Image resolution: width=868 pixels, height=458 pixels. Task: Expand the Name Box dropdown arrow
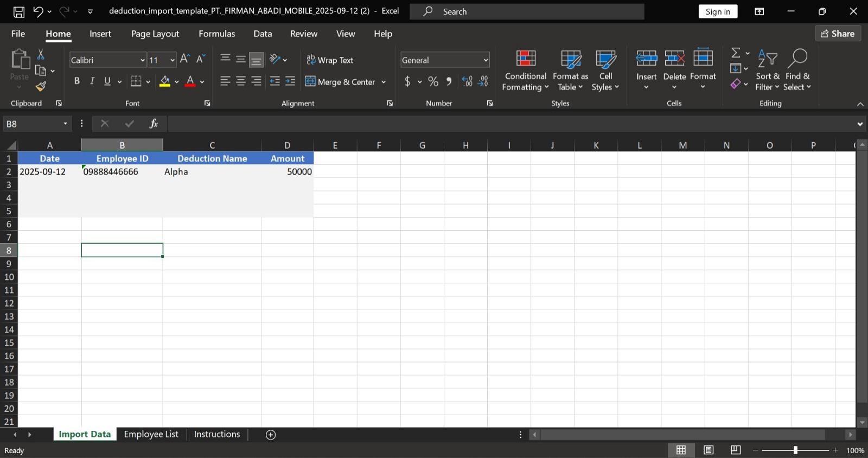(65, 124)
